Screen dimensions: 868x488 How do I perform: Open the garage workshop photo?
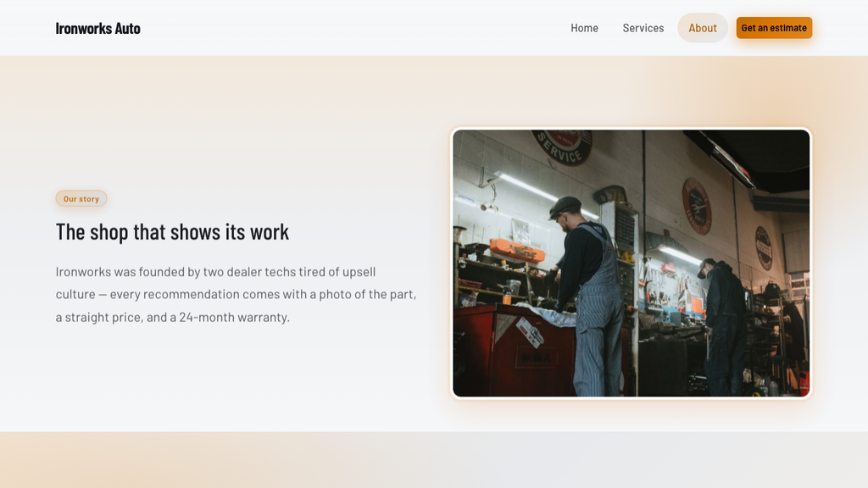(631, 263)
